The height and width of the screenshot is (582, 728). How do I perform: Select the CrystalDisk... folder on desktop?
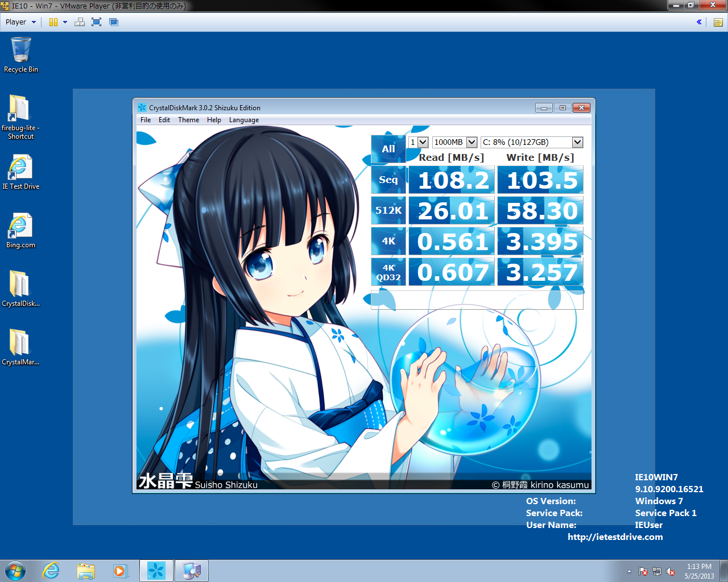pyautogui.click(x=21, y=289)
